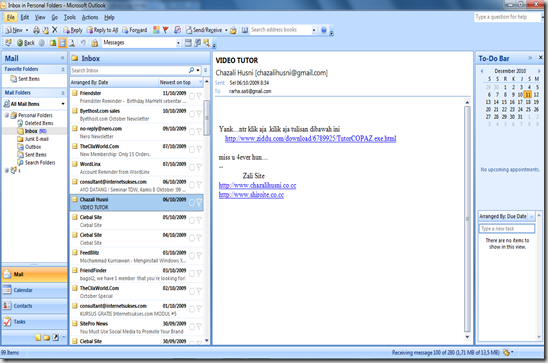The image size is (548, 363).
Task: Toggle category box on TheClixWorld.Com 07/10/2009
Action: coord(192,150)
